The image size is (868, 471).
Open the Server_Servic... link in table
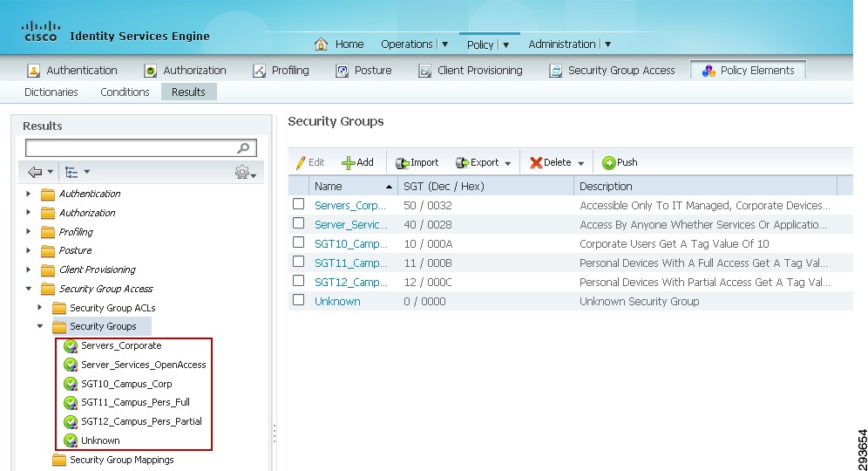pos(351,225)
